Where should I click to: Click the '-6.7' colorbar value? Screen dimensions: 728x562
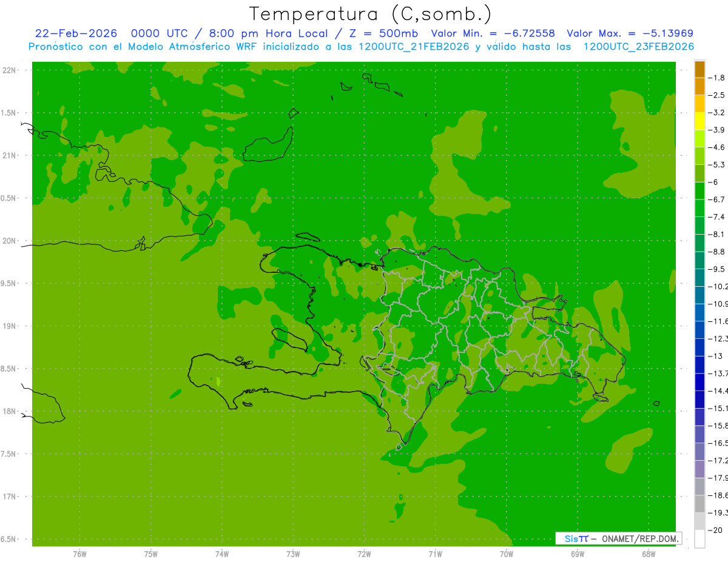[x=716, y=199]
